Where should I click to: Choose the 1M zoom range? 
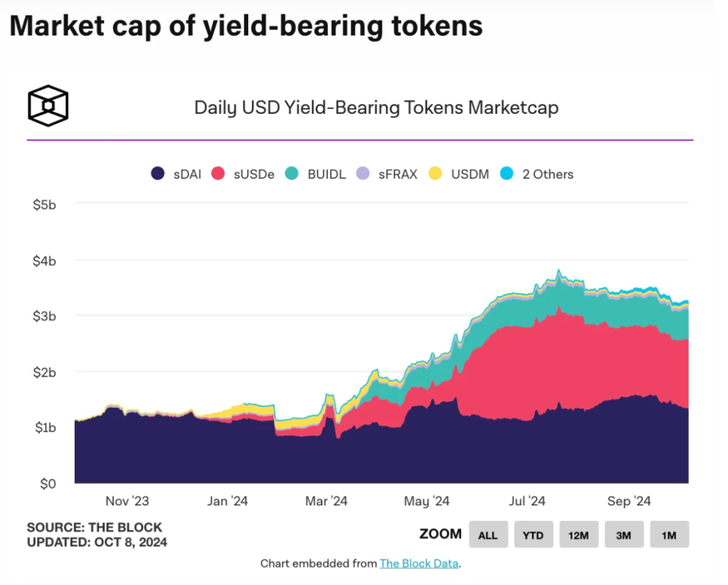pyautogui.click(x=669, y=534)
